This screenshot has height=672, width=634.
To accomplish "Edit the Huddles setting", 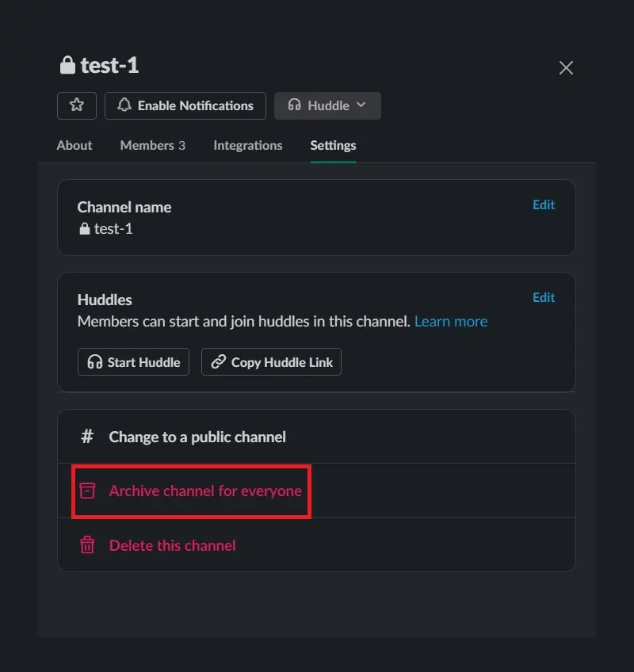I will (x=544, y=297).
